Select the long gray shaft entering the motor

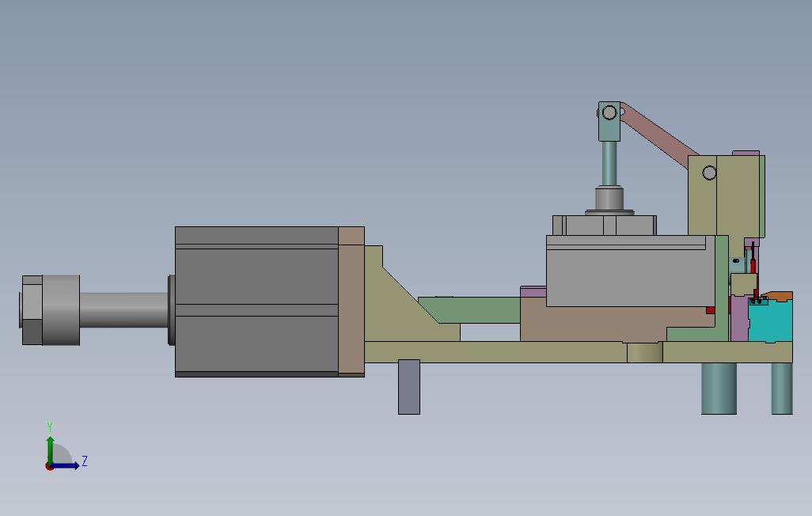click(123, 310)
